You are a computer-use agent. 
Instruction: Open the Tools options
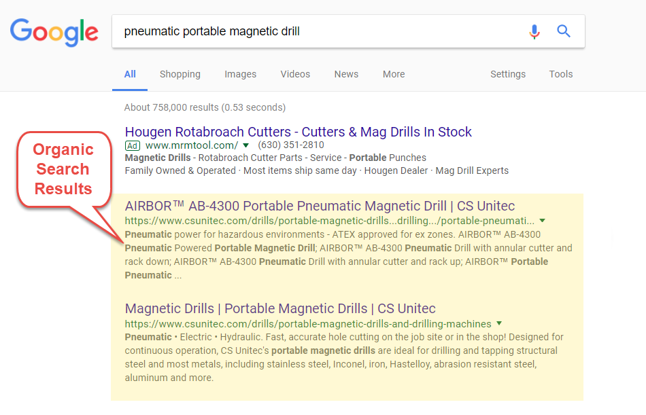(561, 74)
